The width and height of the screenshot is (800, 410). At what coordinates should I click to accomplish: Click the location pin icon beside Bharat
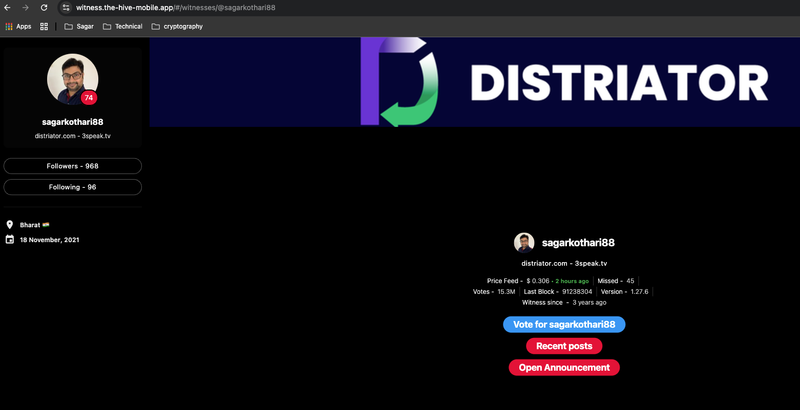tap(9, 225)
